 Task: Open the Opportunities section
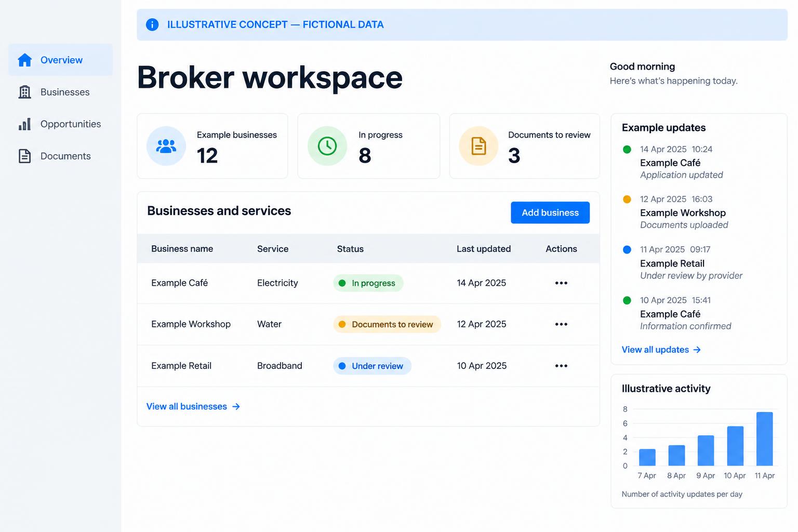(61, 124)
